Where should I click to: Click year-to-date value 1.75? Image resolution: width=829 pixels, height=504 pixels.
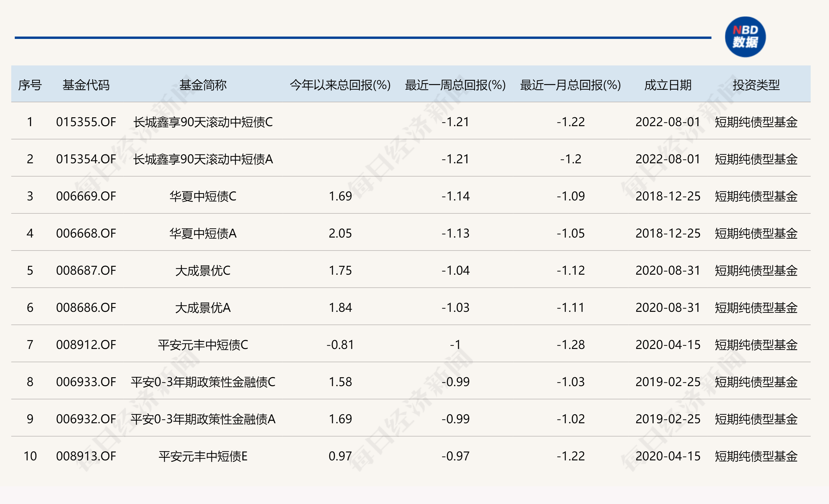(340, 271)
